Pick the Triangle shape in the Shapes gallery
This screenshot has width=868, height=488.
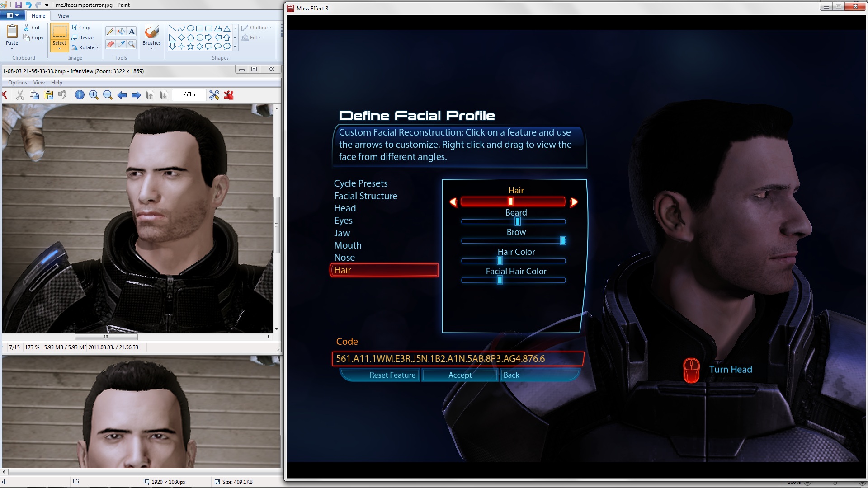coord(227,28)
